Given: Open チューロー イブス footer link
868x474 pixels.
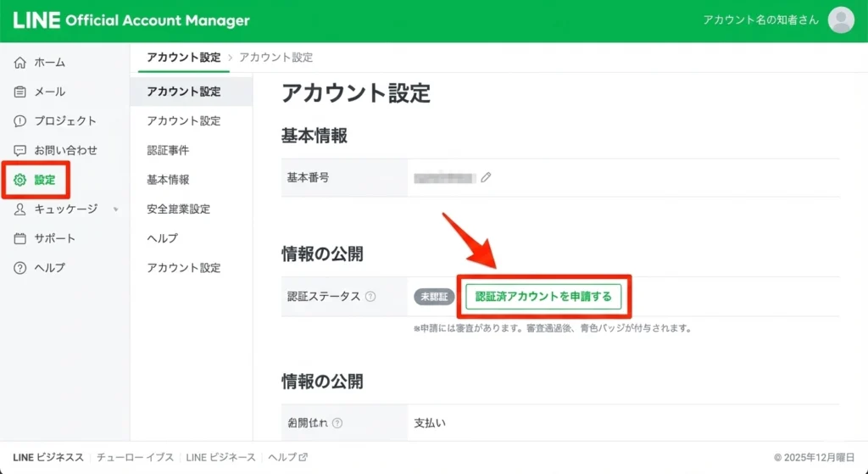Looking at the screenshot, I should [x=135, y=457].
